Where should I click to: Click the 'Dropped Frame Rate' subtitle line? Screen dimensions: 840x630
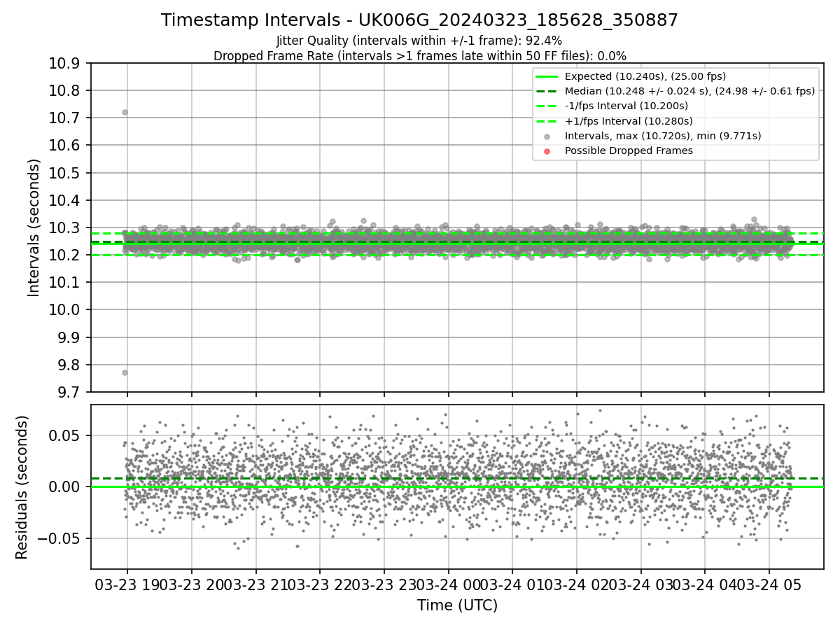tap(419, 56)
